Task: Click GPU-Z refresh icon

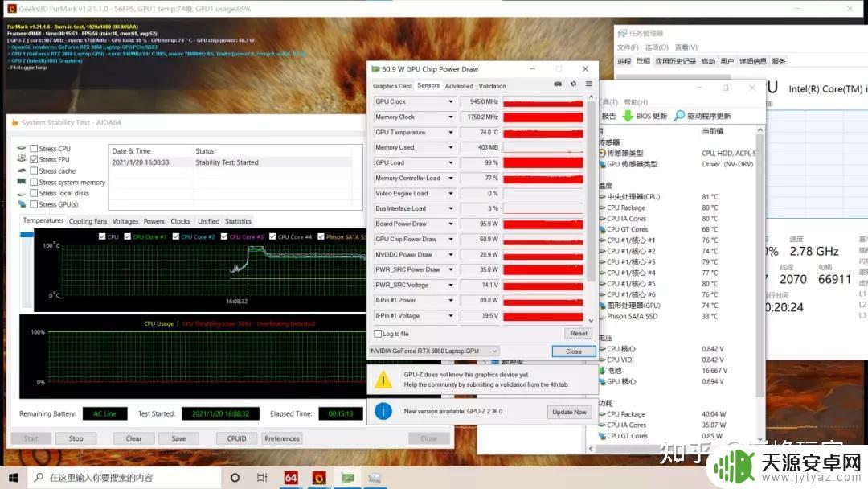Action: (574, 84)
